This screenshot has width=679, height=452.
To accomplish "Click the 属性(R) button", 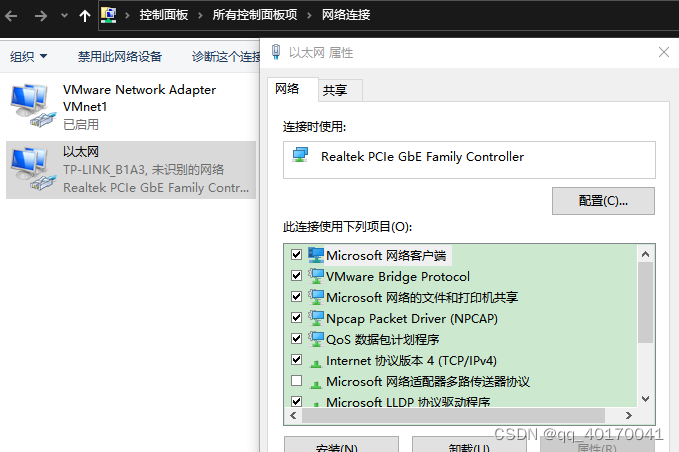I will pyautogui.click(x=597, y=445).
